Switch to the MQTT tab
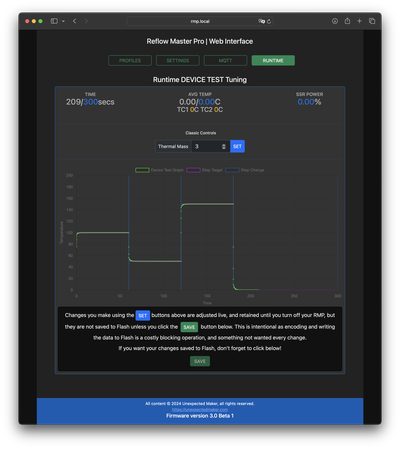Screen dimensions: 400x449 coord(225,60)
